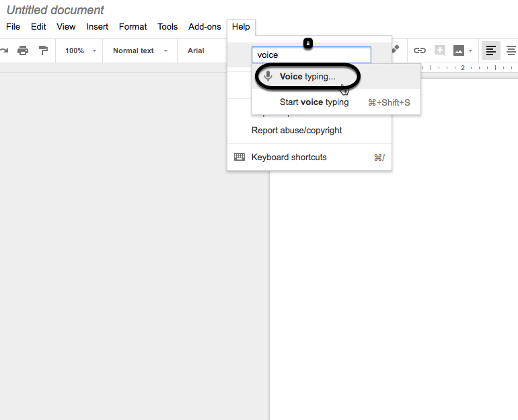Expand the arrow next to the image icon
Viewport: 518px width, 420px height.
470,50
